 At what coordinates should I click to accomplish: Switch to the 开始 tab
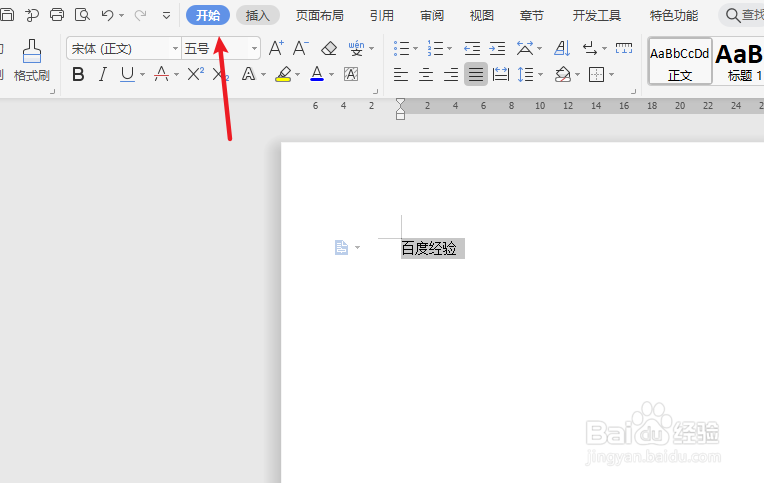point(208,15)
